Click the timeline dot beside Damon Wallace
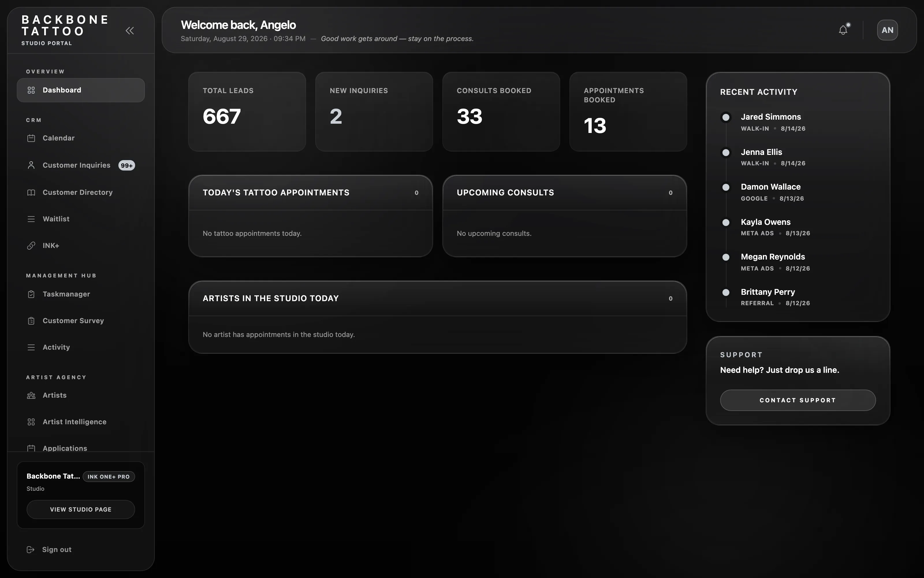The image size is (924, 578). click(726, 187)
